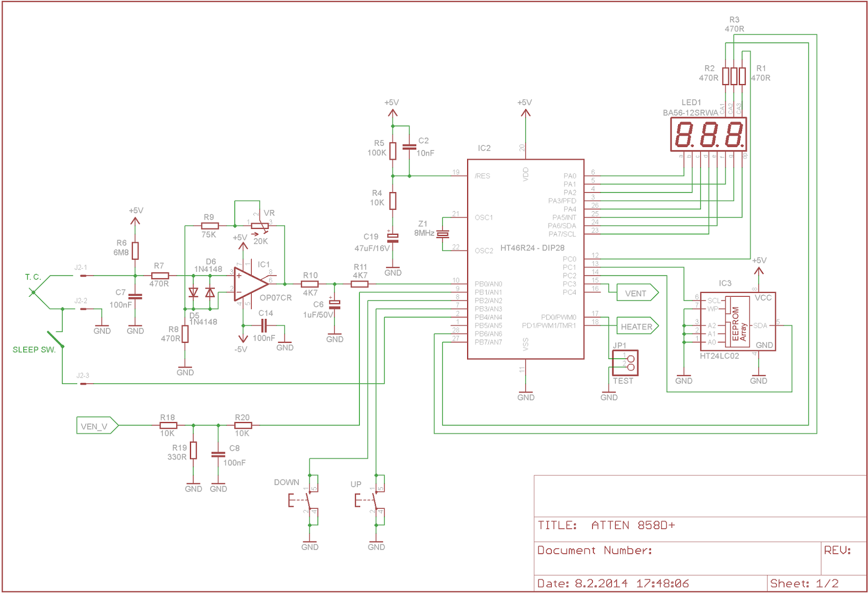The height and width of the screenshot is (594, 868).
Task: Click the R11 4K7 resistor symbol
Action: point(360,284)
